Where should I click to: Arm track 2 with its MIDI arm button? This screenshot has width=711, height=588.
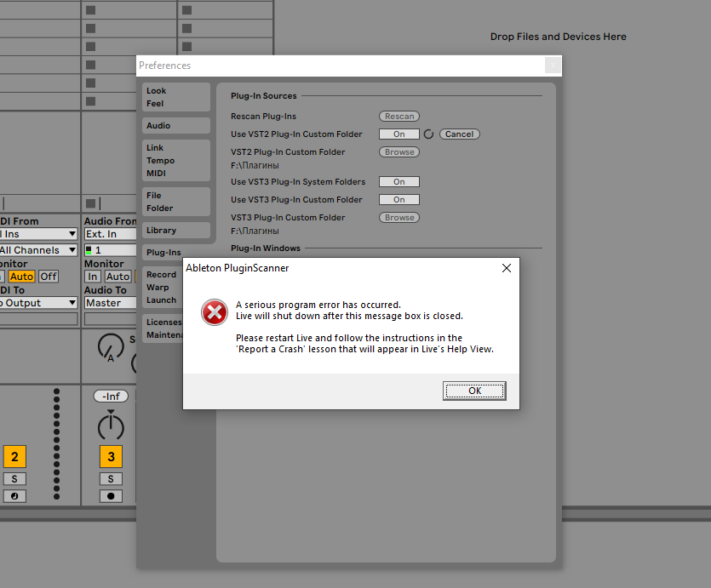click(14, 496)
